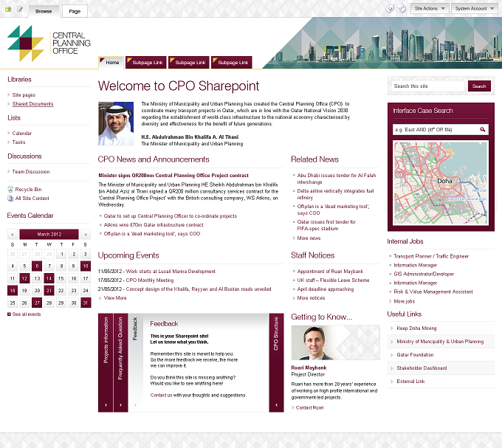Open the Tasks list
Image resolution: width=502 pixels, height=448 pixels.
pos(18,142)
